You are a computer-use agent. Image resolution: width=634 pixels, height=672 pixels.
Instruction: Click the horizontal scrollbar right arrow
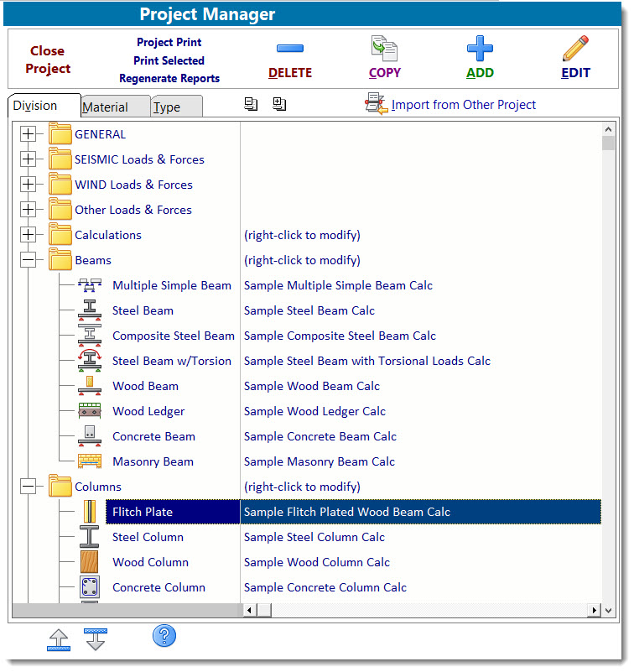coord(595,610)
